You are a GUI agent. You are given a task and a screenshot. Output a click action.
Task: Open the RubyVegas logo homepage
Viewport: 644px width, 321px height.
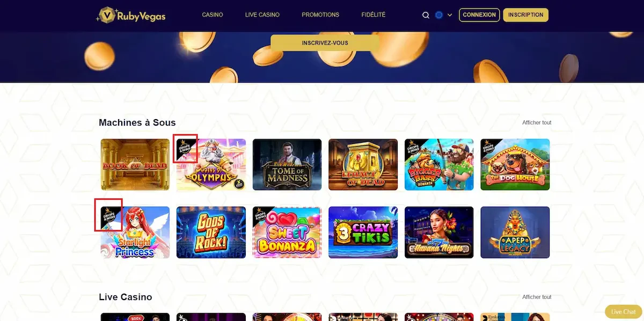coord(130,15)
